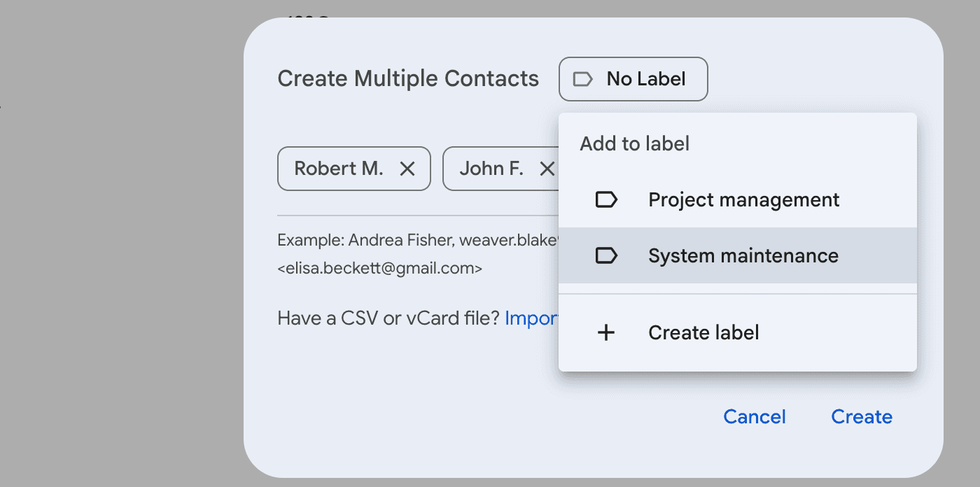980x487 pixels.
Task: Choose Create label from the menu
Action: tap(703, 332)
